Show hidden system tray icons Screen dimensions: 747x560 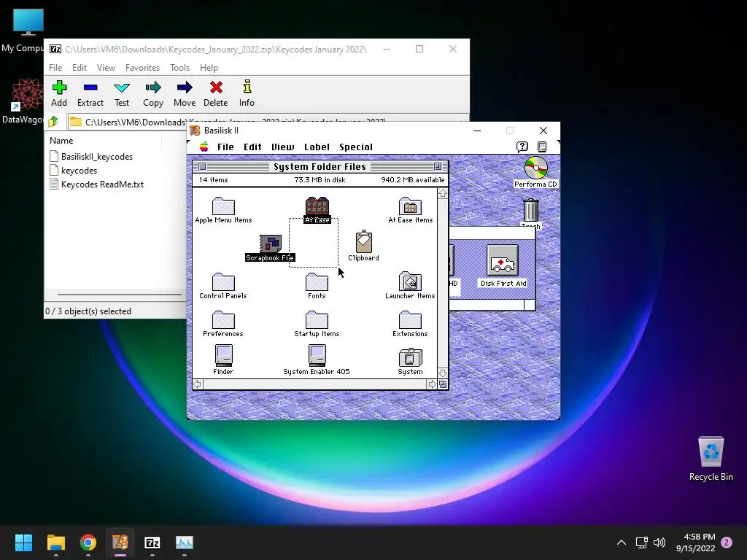pyautogui.click(x=622, y=542)
